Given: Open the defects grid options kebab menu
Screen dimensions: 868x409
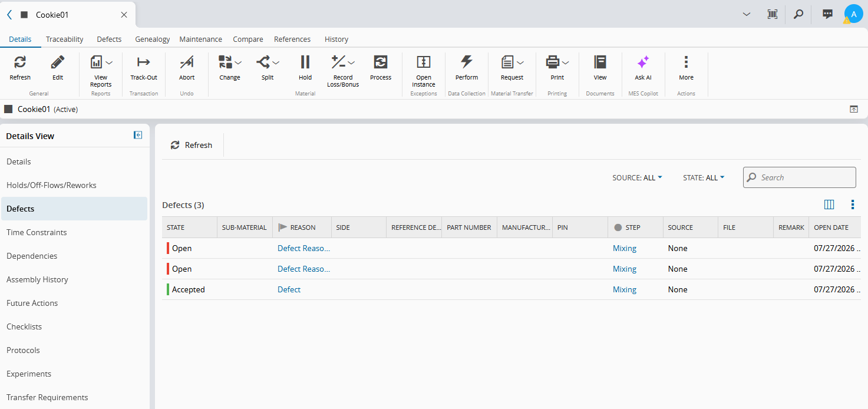Looking at the screenshot, I should (853, 204).
